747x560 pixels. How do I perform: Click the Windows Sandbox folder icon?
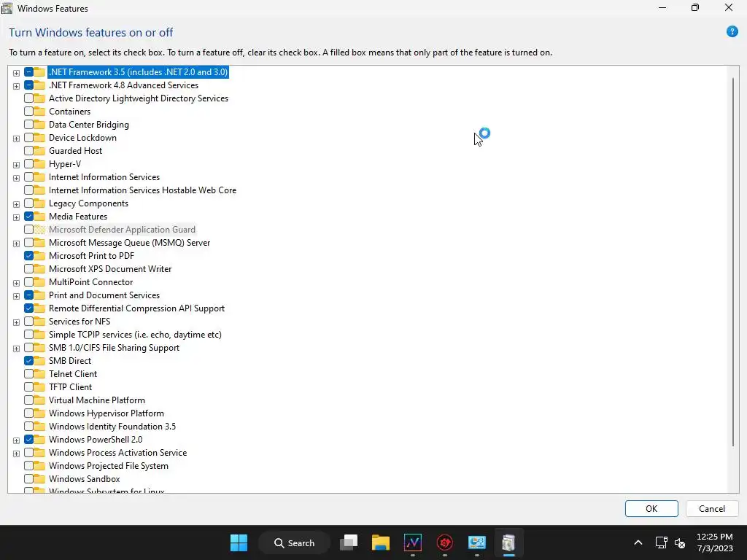39,479
